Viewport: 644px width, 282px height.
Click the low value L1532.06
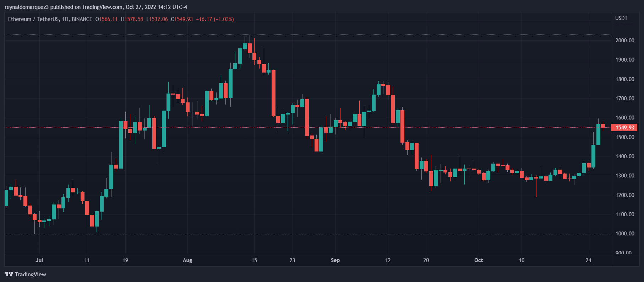click(157, 19)
